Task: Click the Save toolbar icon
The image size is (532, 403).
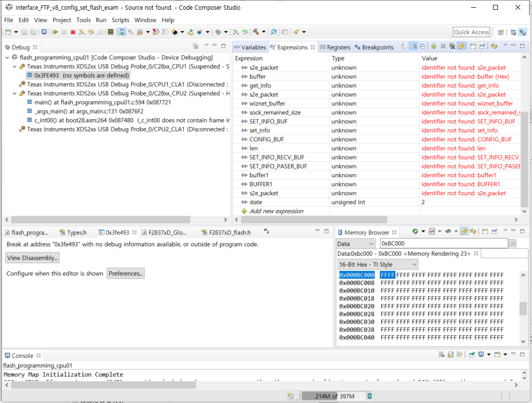Action: click(24, 32)
